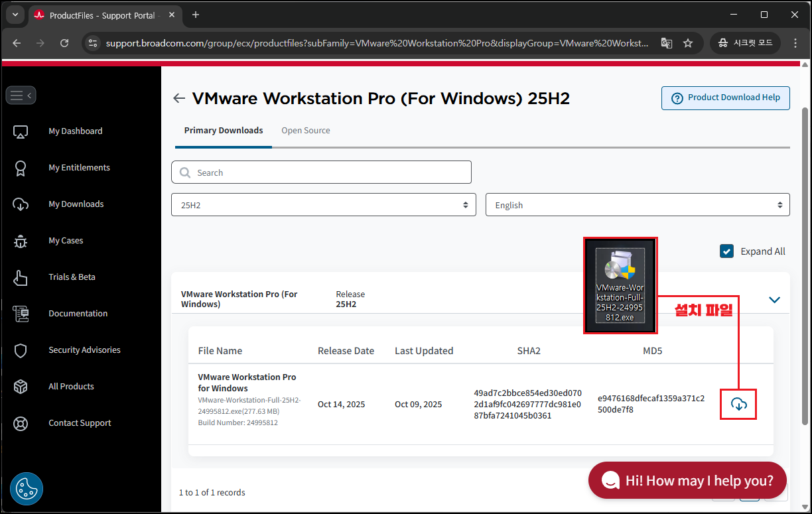This screenshot has width=812, height=514.
Task: Click Documentation link text
Action: 78,314
